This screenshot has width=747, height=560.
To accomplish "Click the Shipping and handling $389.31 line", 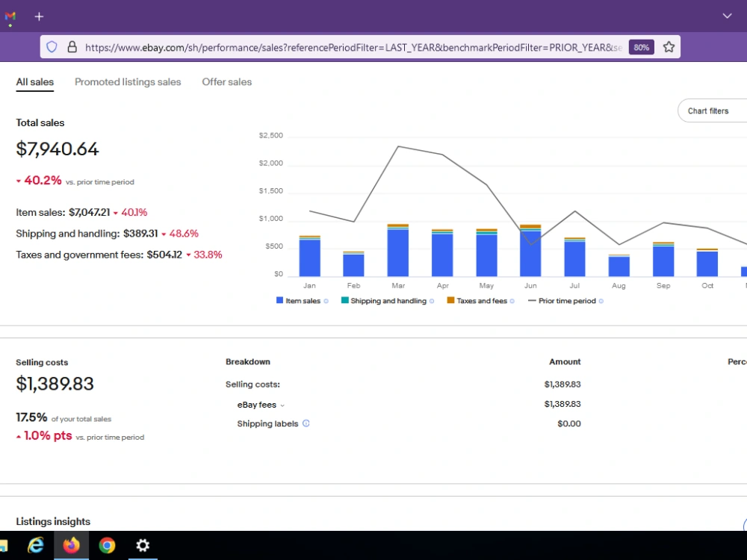I will (x=107, y=234).
